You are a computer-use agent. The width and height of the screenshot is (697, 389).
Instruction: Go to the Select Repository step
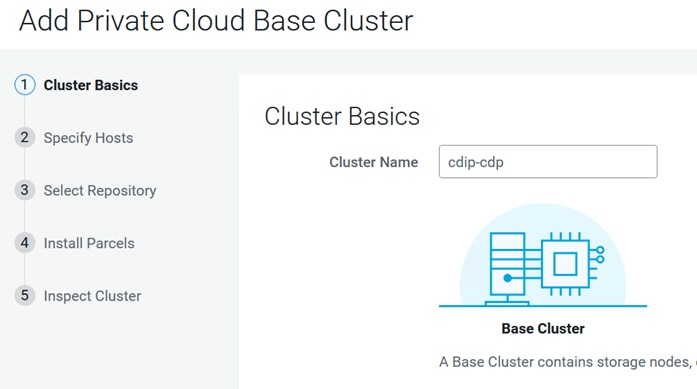coord(100,190)
